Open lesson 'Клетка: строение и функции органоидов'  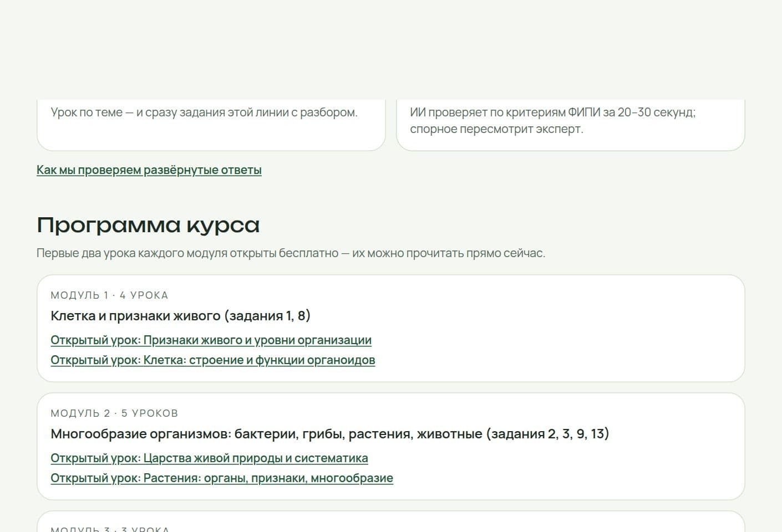[213, 360]
